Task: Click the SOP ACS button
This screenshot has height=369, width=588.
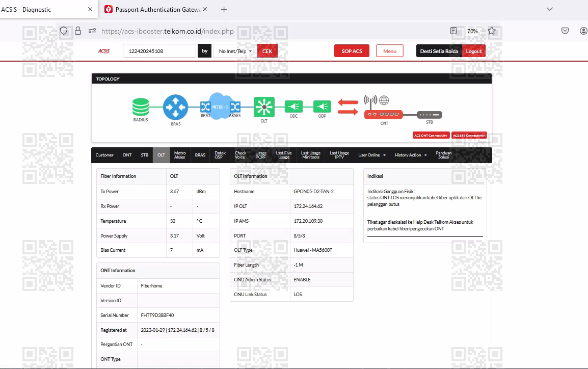Action: tap(352, 51)
